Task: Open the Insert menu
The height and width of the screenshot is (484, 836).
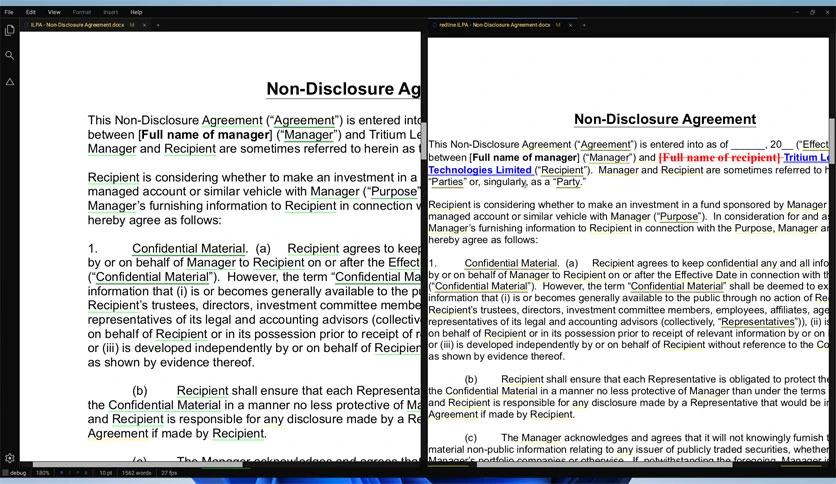Action: click(x=110, y=12)
